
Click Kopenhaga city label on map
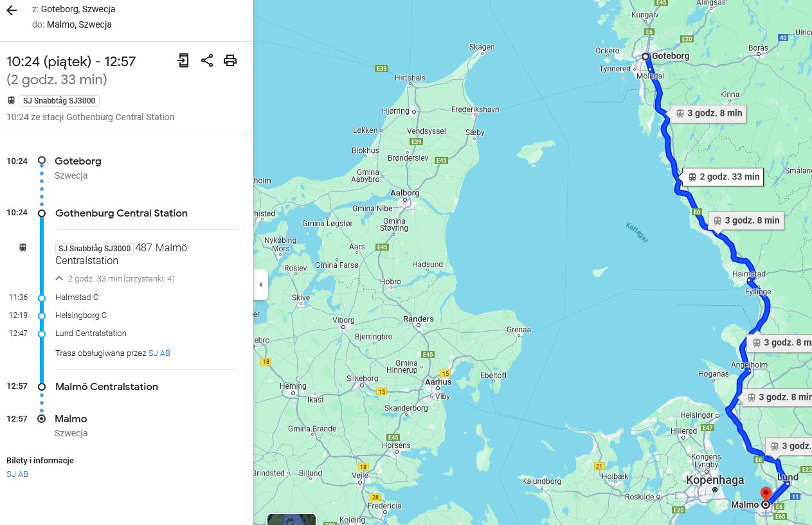tap(714, 480)
